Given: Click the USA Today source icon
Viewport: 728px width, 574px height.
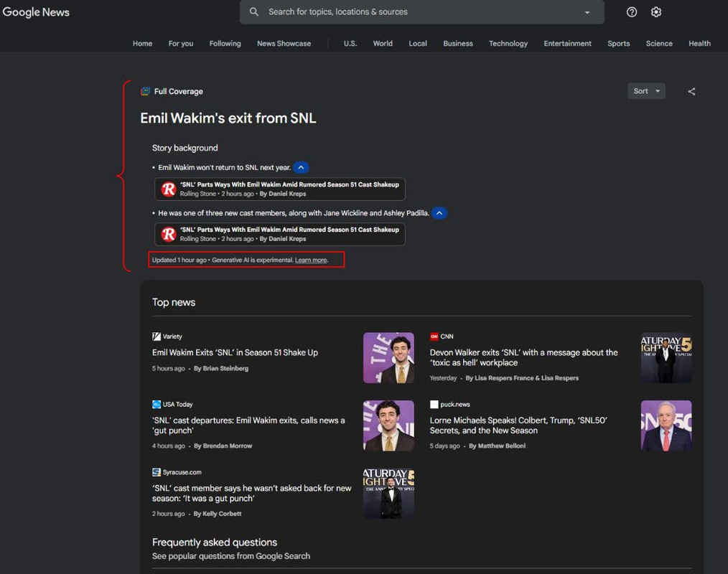Looking at the screenshot, I should coord(157,404).
